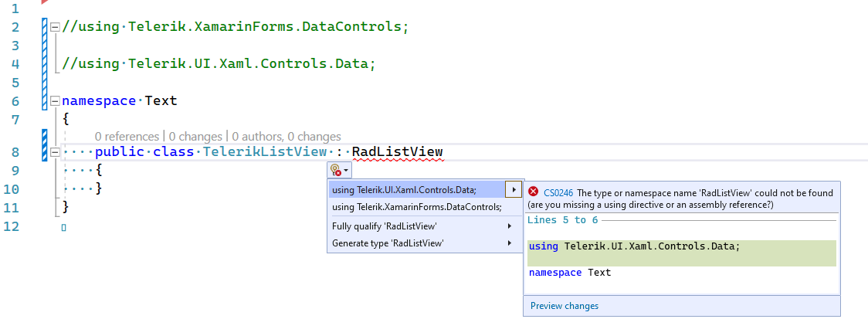Collapse the namespace Text block
Viewport: 868px width, 336px height.
tap(55, 101)
